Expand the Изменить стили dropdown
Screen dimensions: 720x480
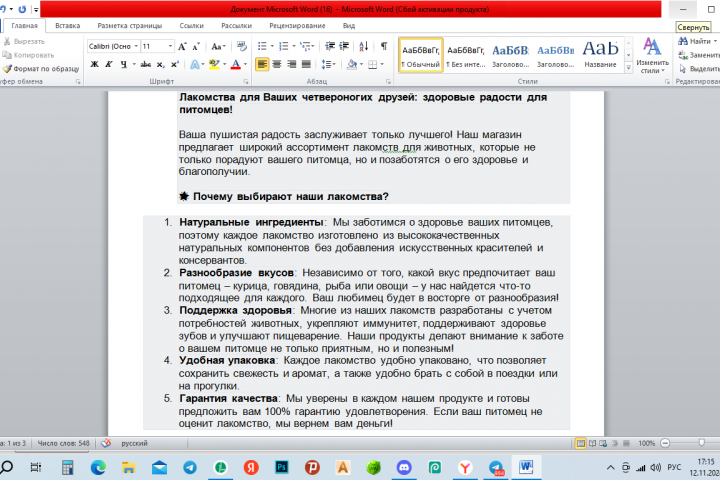652,55
